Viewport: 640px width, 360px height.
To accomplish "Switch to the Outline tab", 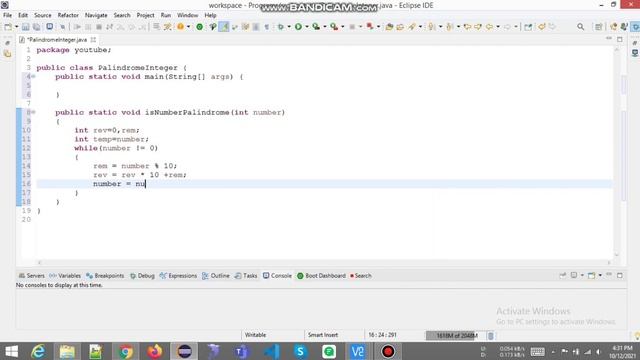I will coord(216,276).
